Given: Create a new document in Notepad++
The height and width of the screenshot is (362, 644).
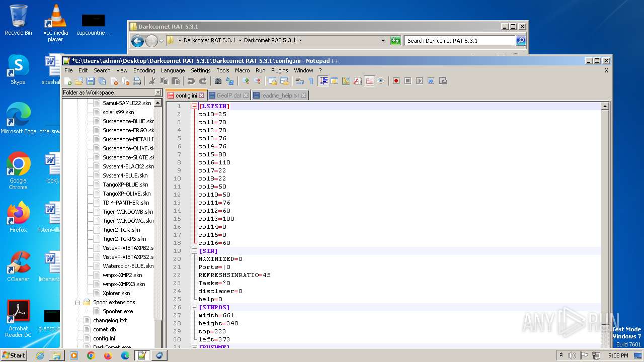Looking at the screenshot, I should click(x=67, y=81).
